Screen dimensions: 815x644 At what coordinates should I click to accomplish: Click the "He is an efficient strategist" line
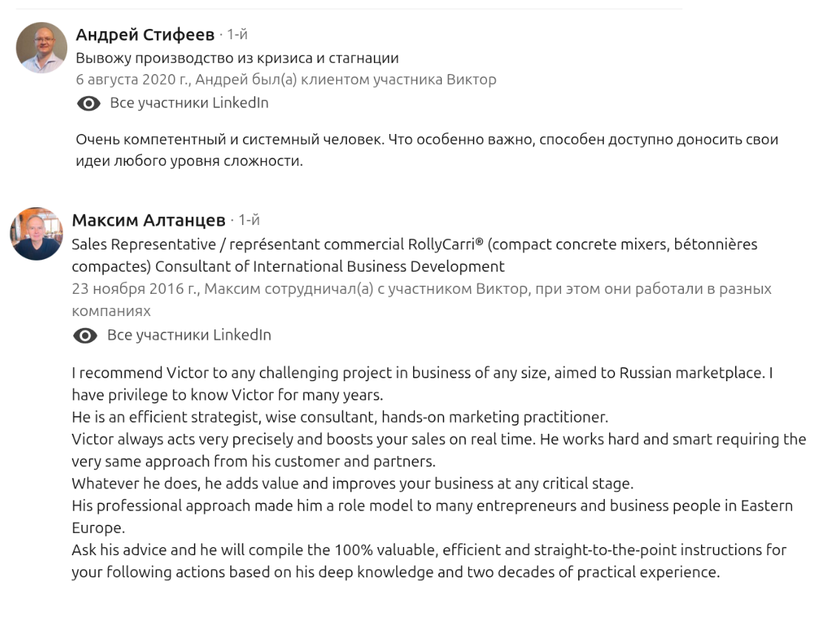(x=340, y=417)
